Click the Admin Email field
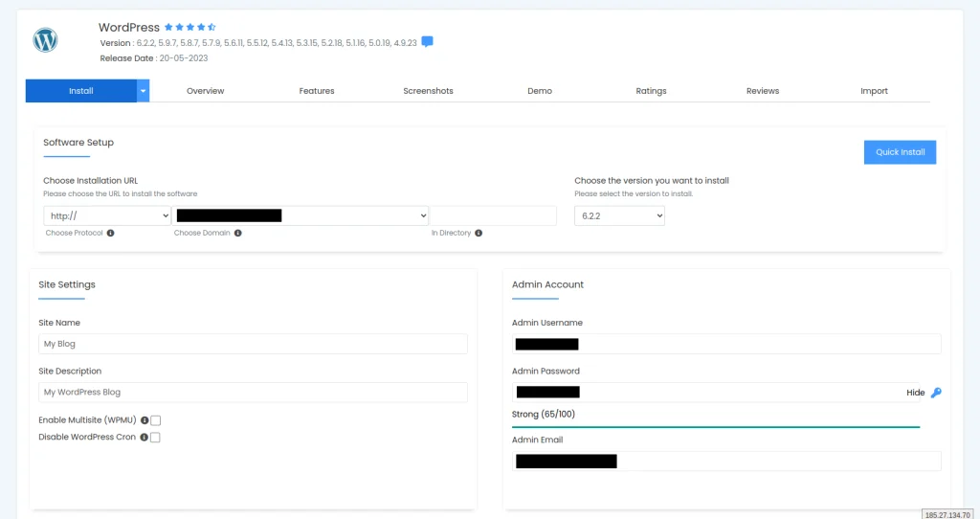This screenshot has height=519, width=980. click(726, 462)
